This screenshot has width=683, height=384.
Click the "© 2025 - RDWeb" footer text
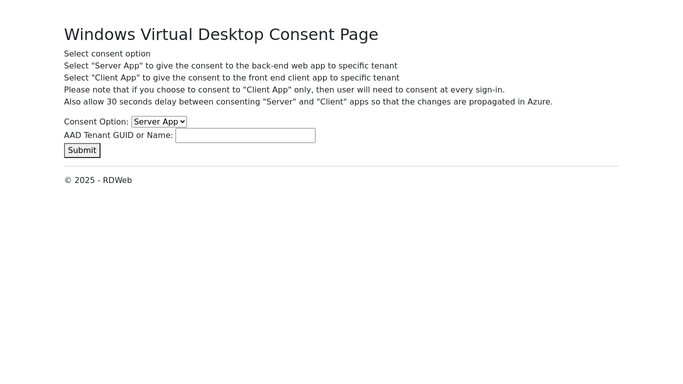click(98, 180)
